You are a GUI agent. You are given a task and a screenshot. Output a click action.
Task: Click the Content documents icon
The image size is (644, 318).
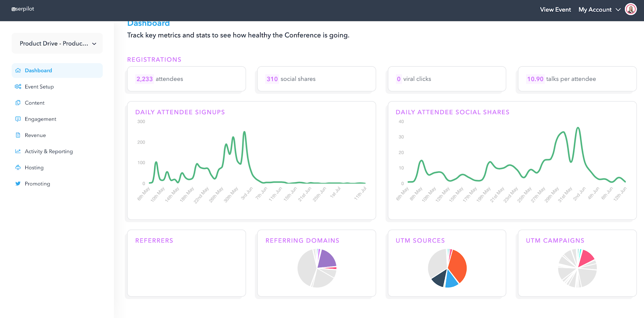click(x=18, y=103)
